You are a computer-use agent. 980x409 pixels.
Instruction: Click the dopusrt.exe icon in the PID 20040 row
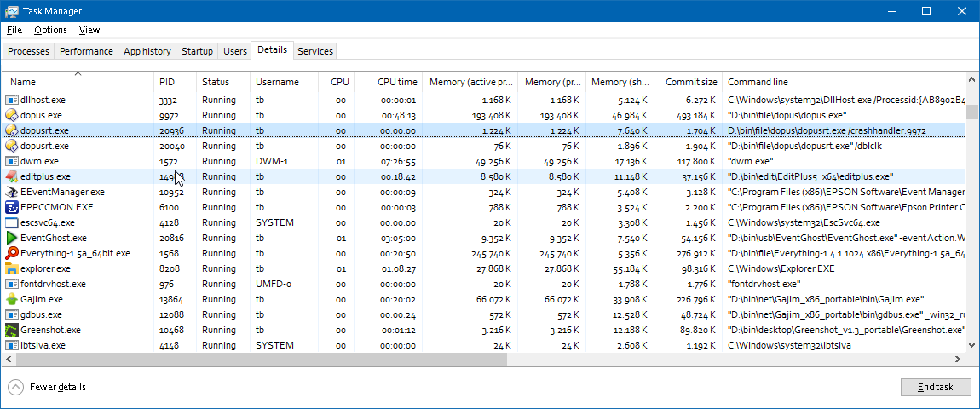pos(12,146)
